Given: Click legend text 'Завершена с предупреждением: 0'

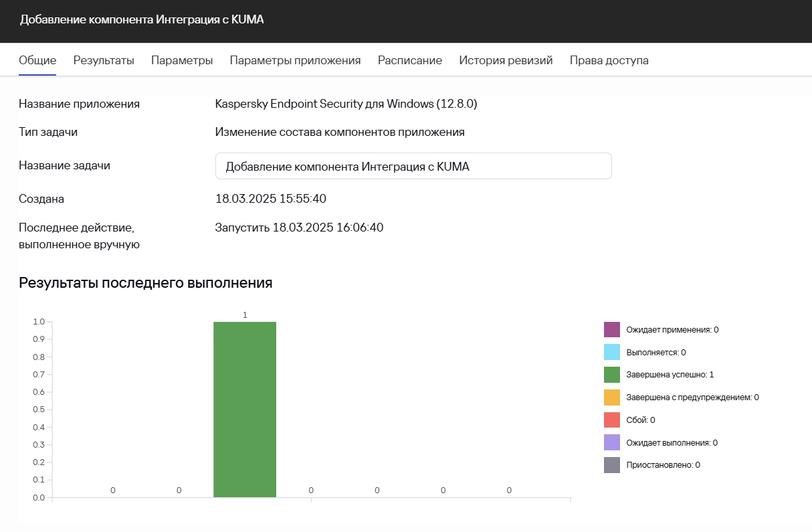Looking at the screenshot, I should point(692,397).
